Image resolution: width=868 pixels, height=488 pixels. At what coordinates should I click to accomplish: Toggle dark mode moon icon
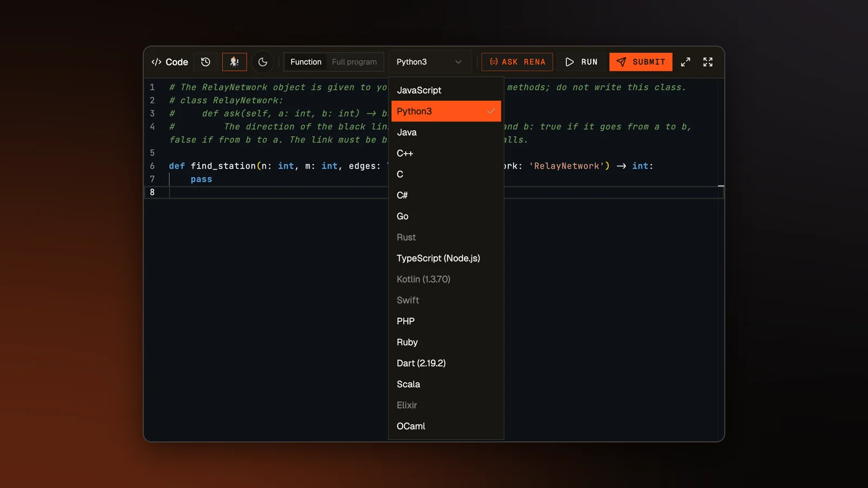click(x=263, y=62)
